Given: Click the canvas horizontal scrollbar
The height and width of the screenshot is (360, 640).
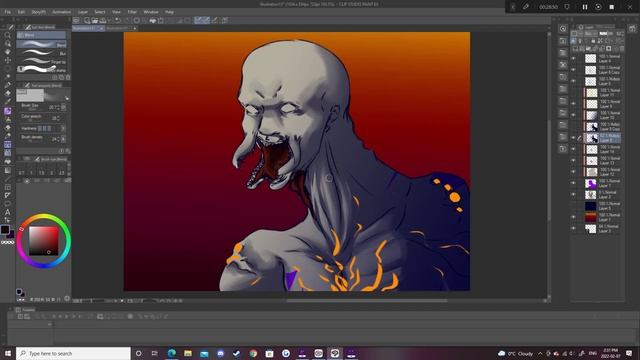Looking at the screenshot, I should click(367, 301).
